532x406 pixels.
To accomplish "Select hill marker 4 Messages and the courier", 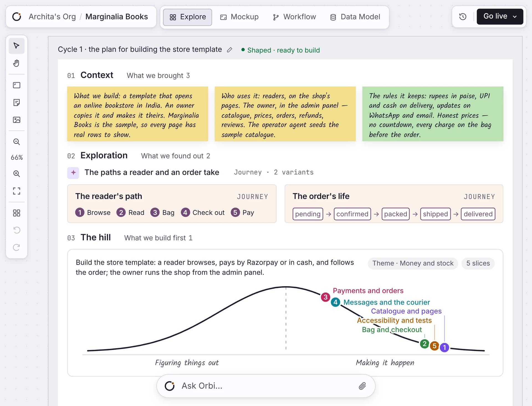I will coord(336,302).
